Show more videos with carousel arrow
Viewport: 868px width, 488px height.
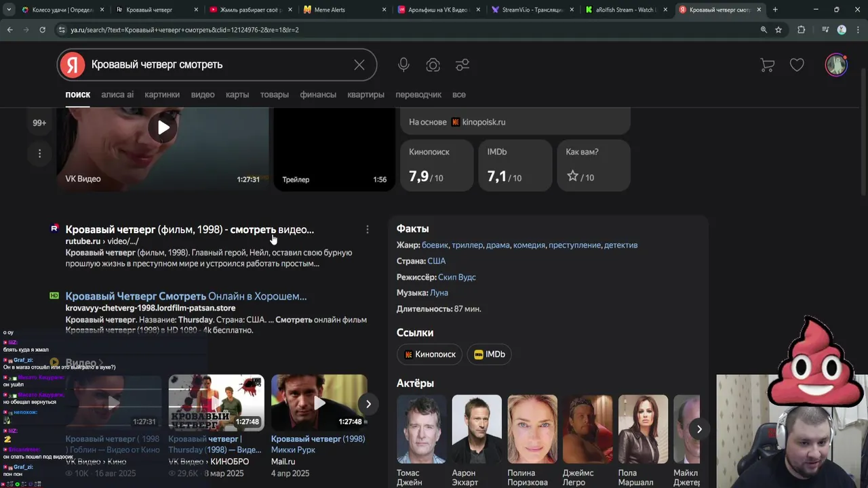368,404
